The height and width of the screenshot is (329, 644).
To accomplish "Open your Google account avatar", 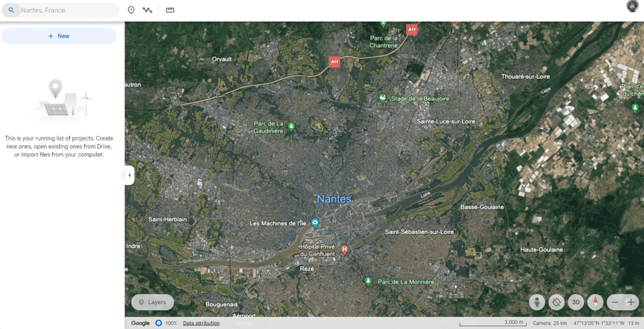I will [632, 6].
